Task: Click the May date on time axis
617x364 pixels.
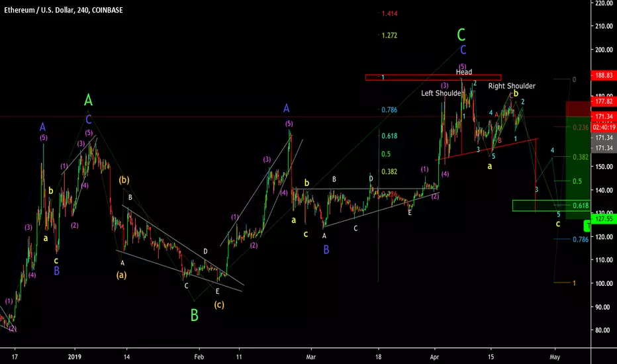Action: click(555, 357)
